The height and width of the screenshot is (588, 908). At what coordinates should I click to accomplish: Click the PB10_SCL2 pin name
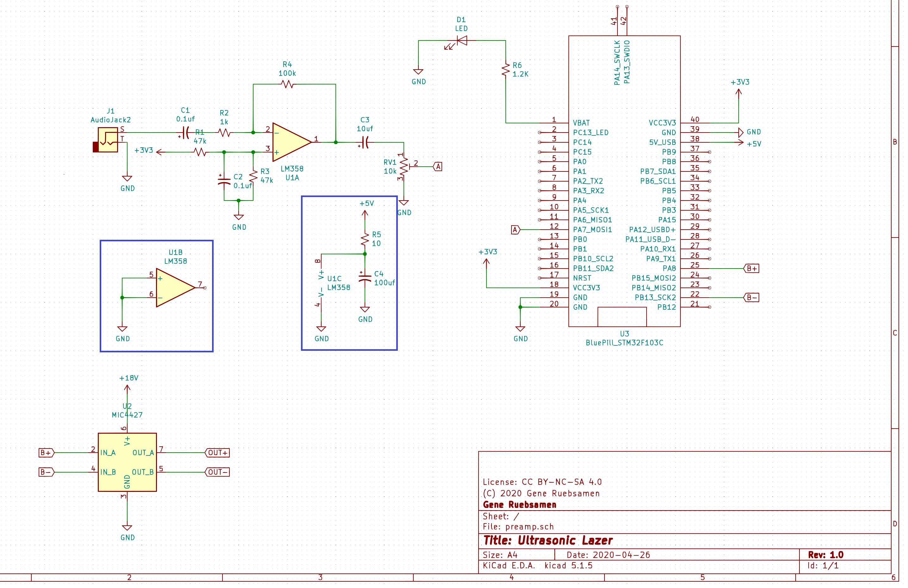[x=594, y=259]
